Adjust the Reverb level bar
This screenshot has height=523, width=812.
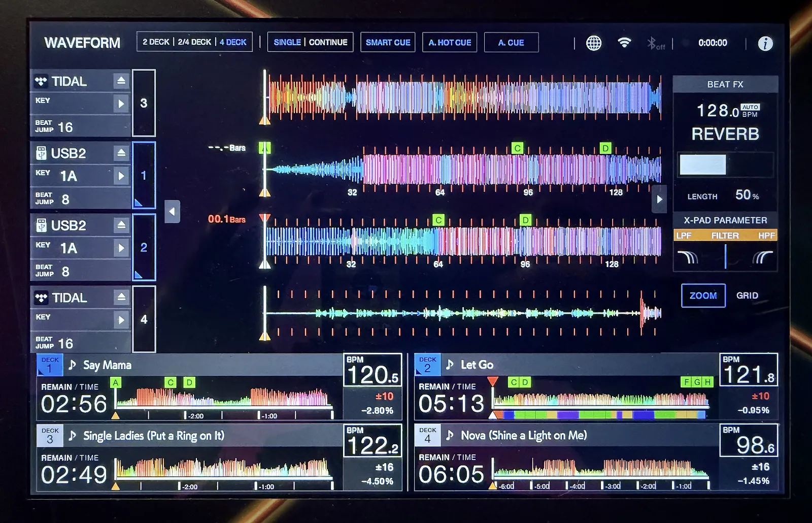pos(725,165)
